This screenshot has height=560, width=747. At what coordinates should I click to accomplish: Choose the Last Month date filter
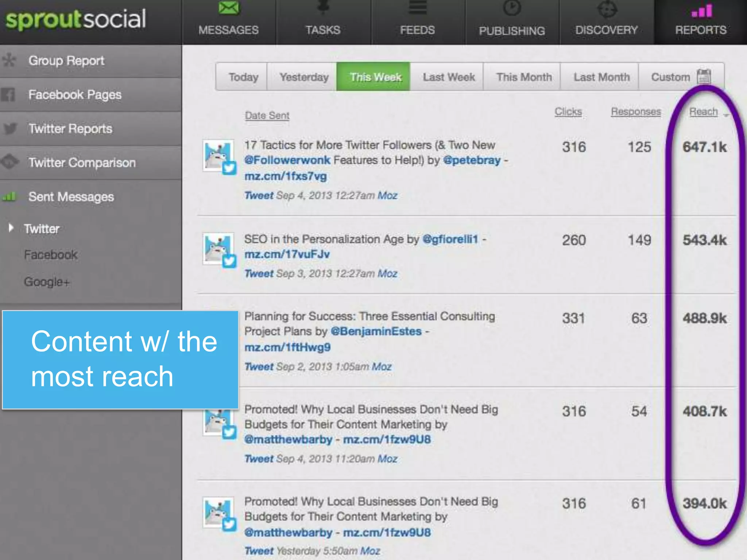[x=601, y=77]
